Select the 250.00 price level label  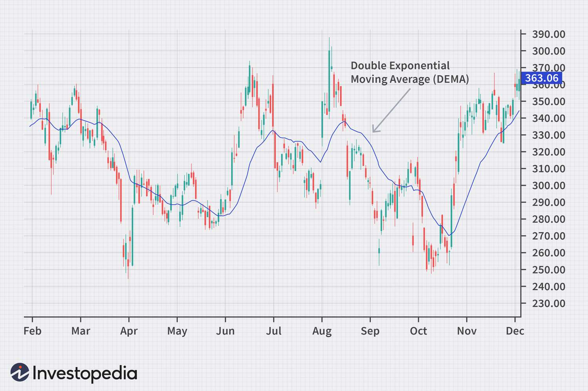(x=548, y=270)
